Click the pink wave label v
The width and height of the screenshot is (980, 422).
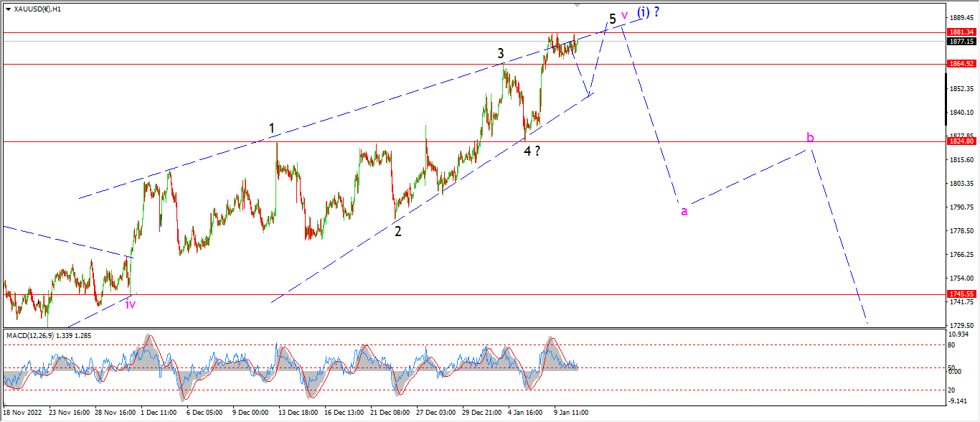coord(625,15)
